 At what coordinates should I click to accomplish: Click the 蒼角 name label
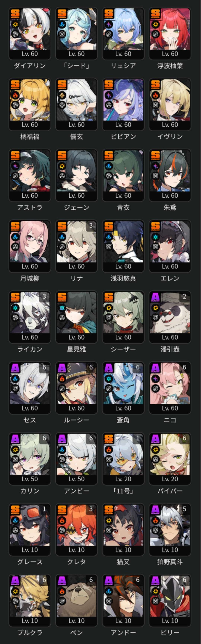[123, 420]
